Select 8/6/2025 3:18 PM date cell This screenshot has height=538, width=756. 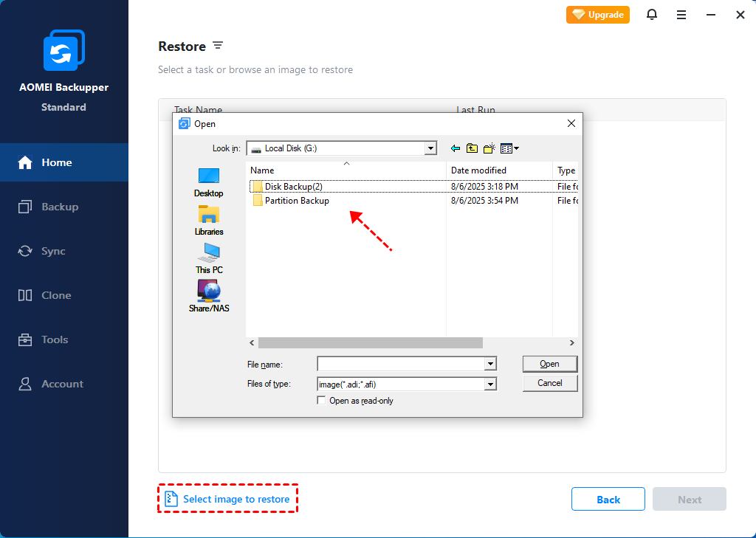484,187
